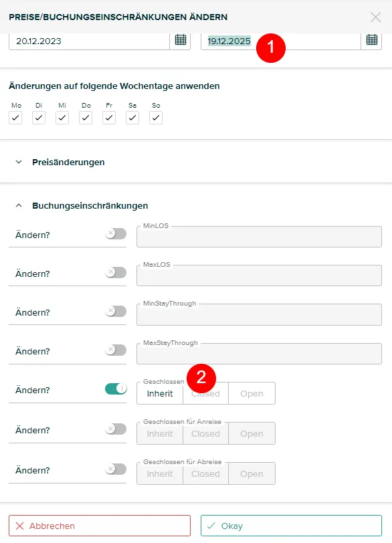Viewport: 392px width, 543px height.
Task: Enable the Ändern switch for MinLOS
Action: [x=116, y=234]
